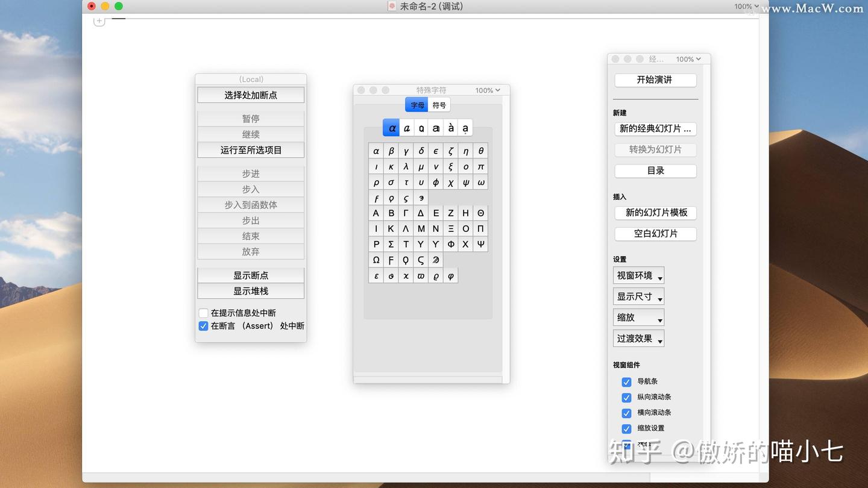Start presentation with 开始演讲
This screenshot has width=868, height=488.
point(655,80)
